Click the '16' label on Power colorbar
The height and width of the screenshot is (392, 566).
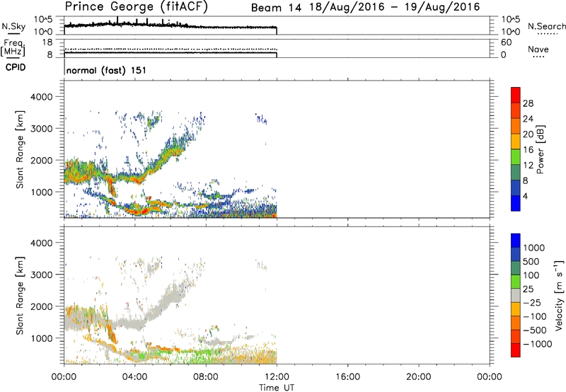tap(528, 150)
